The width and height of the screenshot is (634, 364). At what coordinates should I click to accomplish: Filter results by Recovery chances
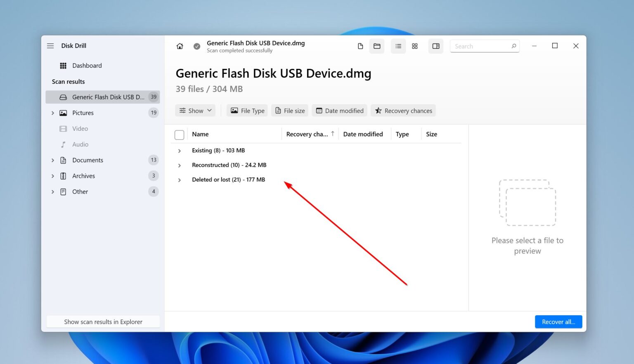click(x=403, y=110)
